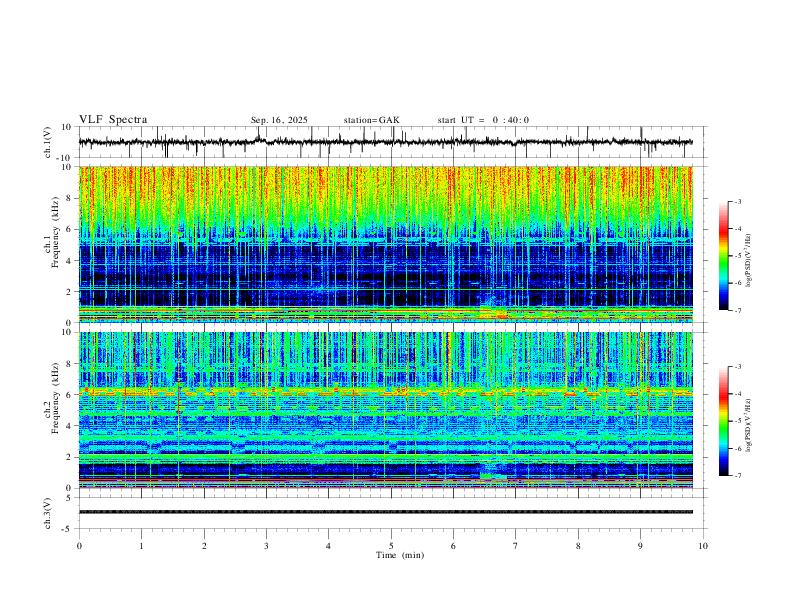Click the ch.1 waveform trace panel

(x=390, y=142)
